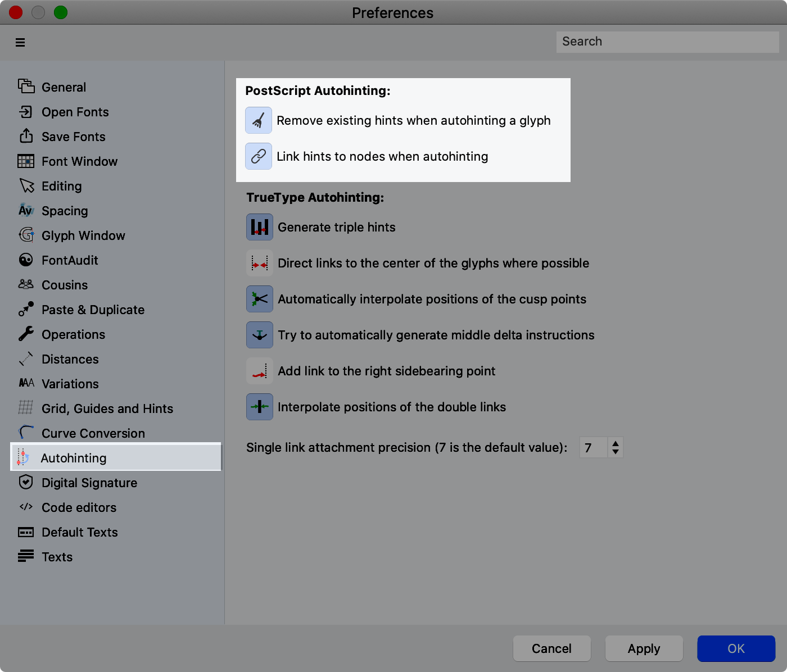This screenshot has width=787, height=672.
Task: Toggle middle delta instructions button
Action: 260,335
